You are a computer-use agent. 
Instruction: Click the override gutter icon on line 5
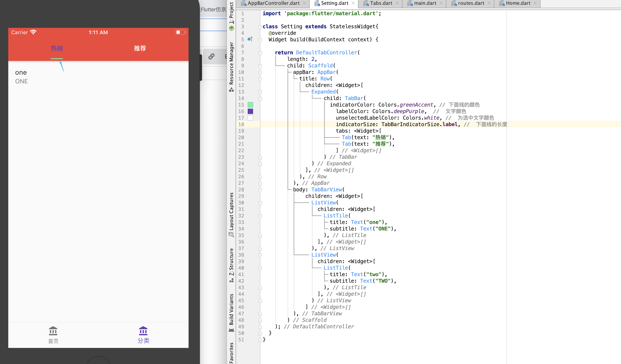click(250, 39)
